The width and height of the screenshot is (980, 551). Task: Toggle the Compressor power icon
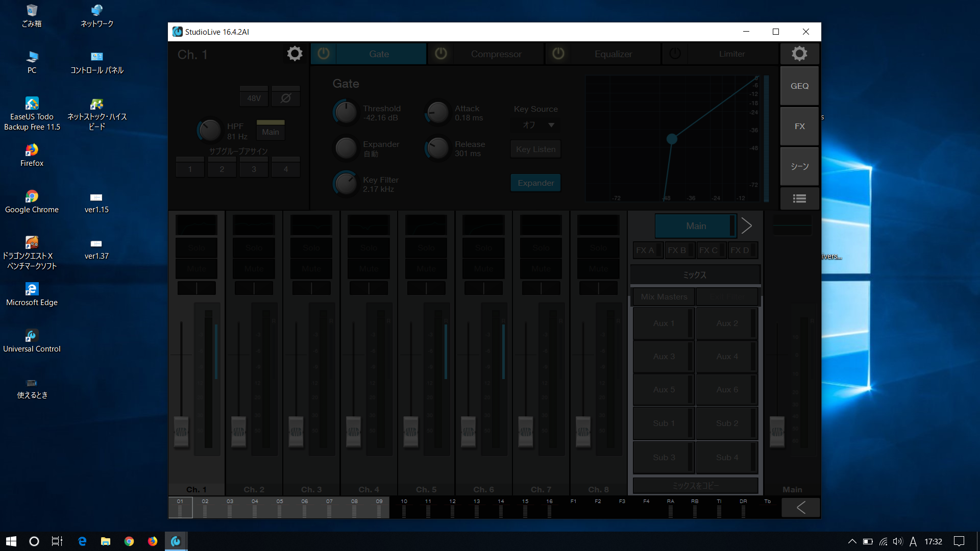pyautogui.click(x=441, y=54)
